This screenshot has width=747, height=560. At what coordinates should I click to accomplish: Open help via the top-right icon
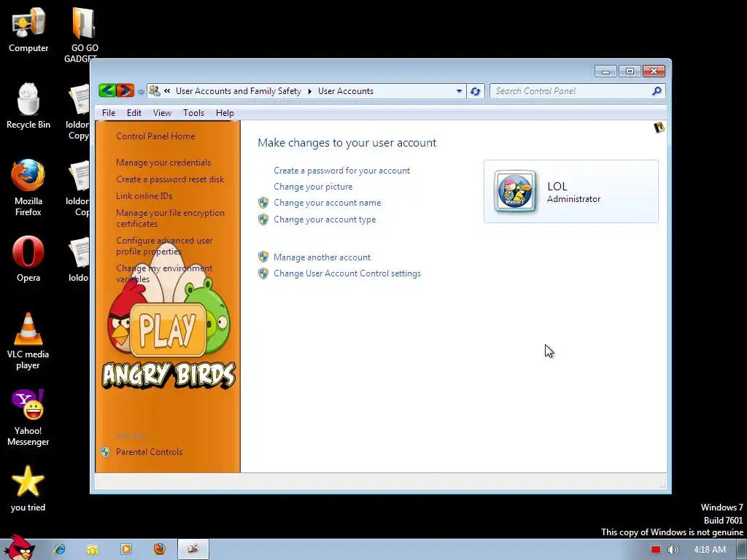(659, 127)
